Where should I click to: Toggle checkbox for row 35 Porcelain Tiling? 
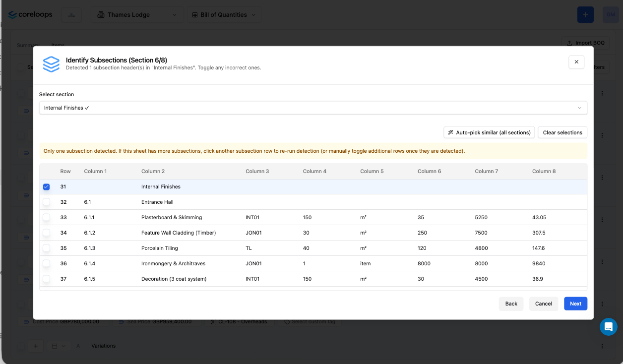[x=46, y=248]
